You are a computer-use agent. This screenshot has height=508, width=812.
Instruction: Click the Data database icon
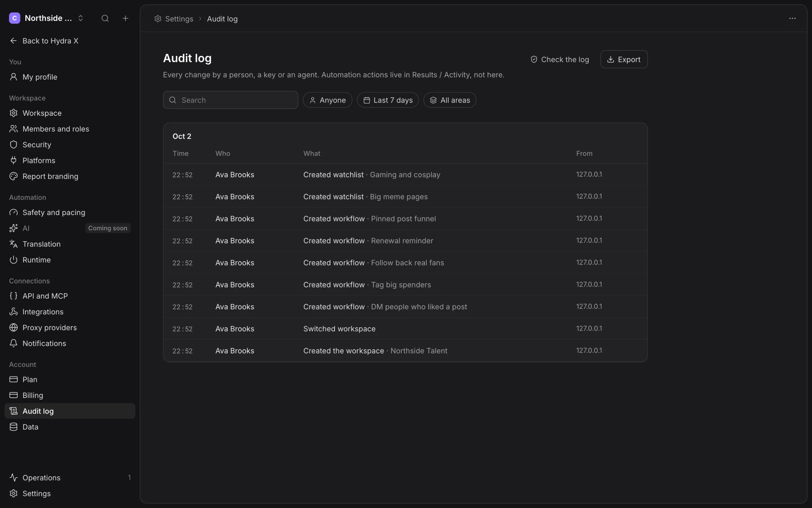tap(14, 427)
